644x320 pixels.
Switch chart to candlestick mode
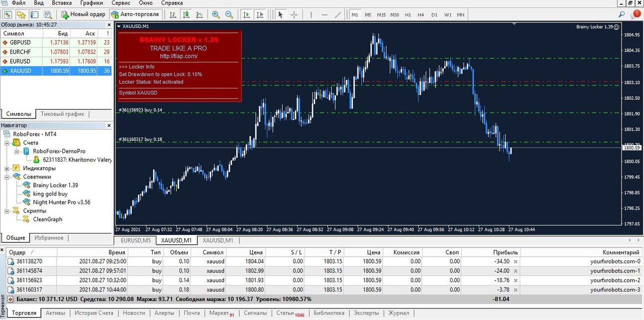[x=186, y=14]
